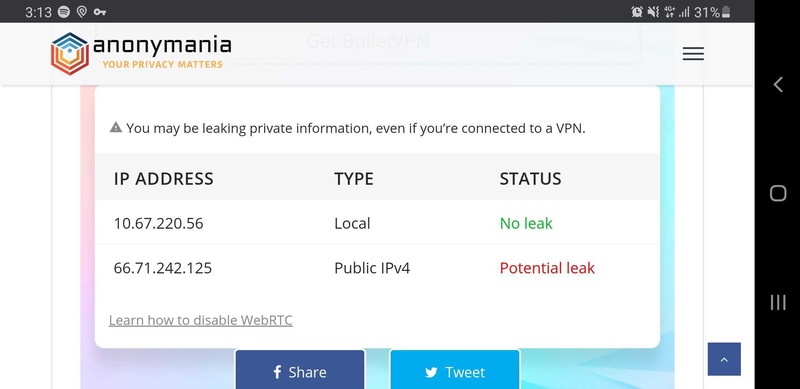Click the anonymania hexagon logo
800x389 pixels.
tap(70, 54)
